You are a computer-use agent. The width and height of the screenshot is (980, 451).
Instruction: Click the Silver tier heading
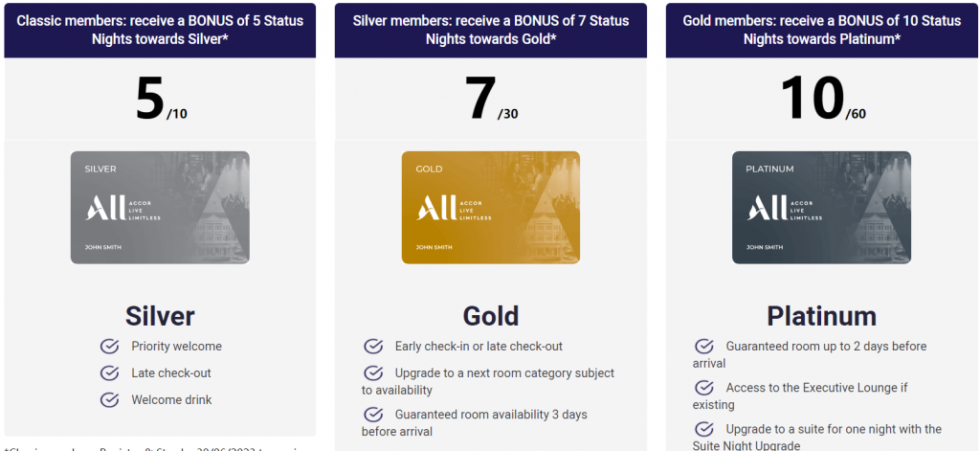pyautogui.click(x=160, y=317)
